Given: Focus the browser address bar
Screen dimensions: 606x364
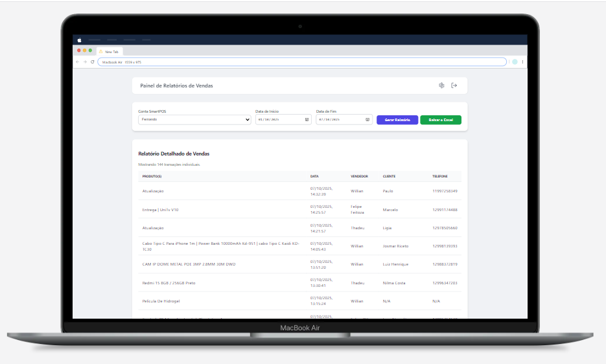Looking at the screenshot, I should click(301, 62).
